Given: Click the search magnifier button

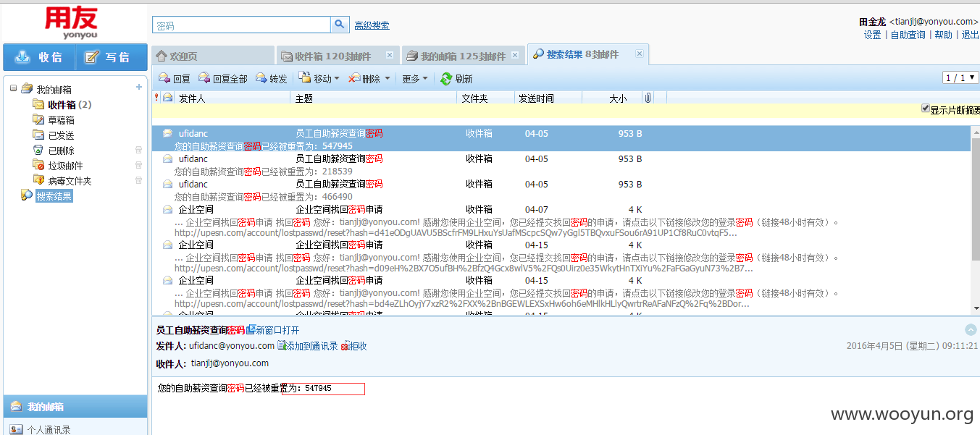Looking at the screenshot, I should pos(340,25).
